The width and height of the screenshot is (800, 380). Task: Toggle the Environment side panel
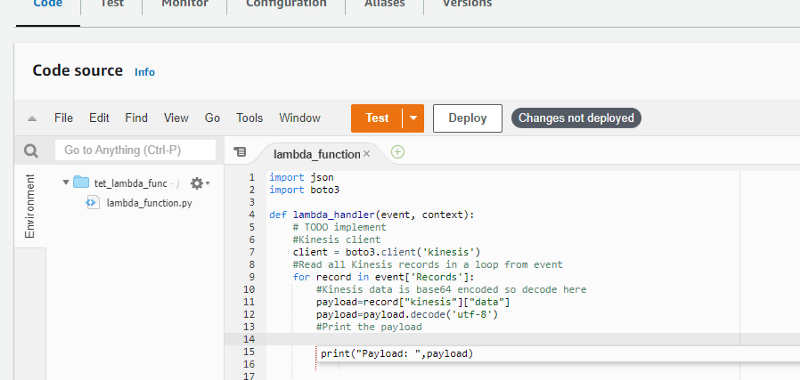tap(30, 206)
